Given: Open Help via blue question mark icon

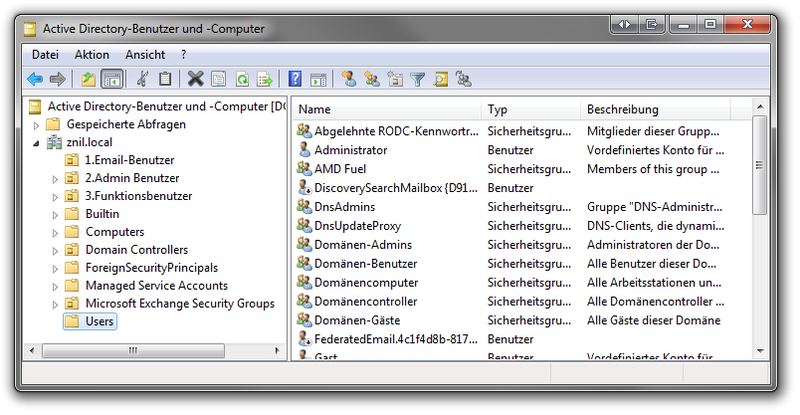Looking at the screenshot, I should 295,79.
